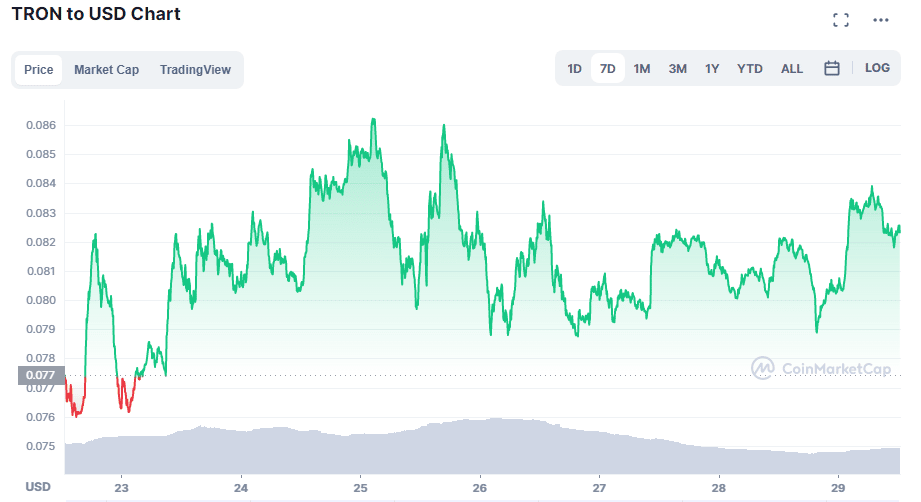This screenshot has height=502, width=921.
Task: Click the gray volume area at bottom
Action: tap(482, 447)
